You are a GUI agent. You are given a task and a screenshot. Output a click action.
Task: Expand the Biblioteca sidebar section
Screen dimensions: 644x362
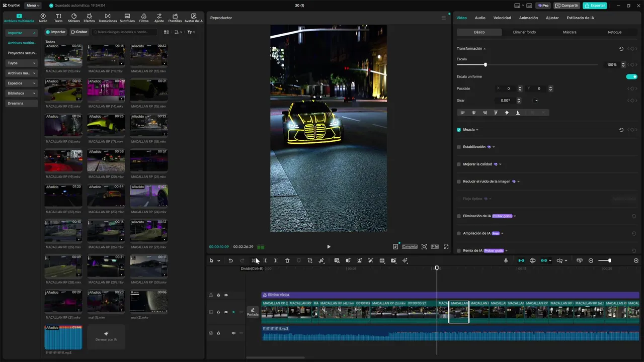[21, 94]
